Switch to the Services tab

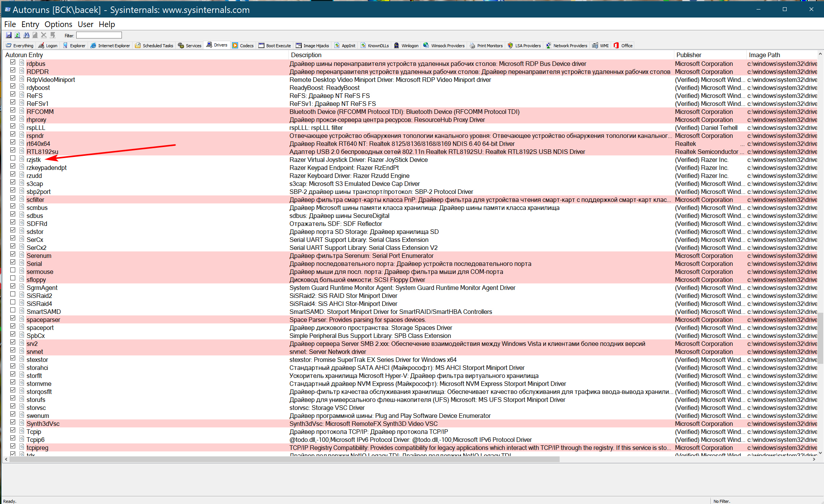(190, 45)
